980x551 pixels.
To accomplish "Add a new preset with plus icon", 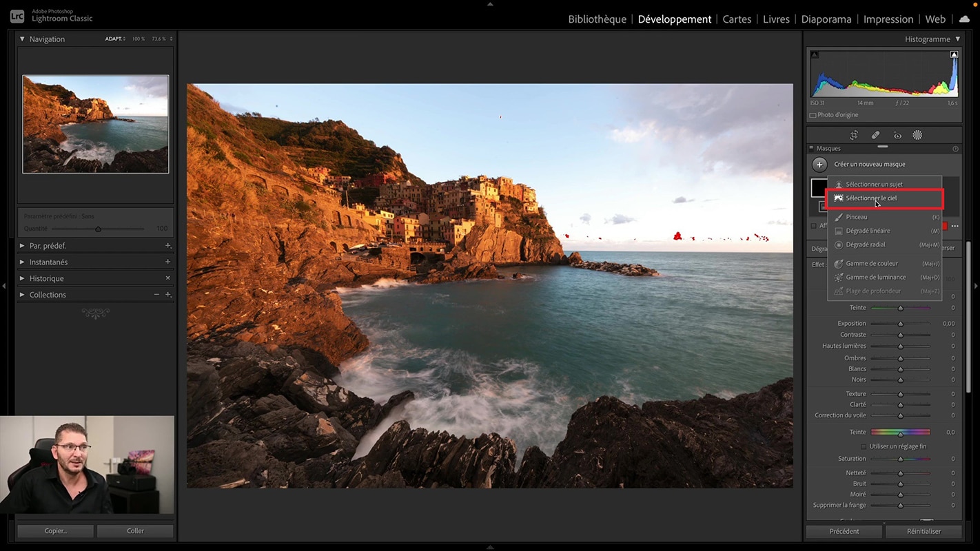I will tap(167, 246).
